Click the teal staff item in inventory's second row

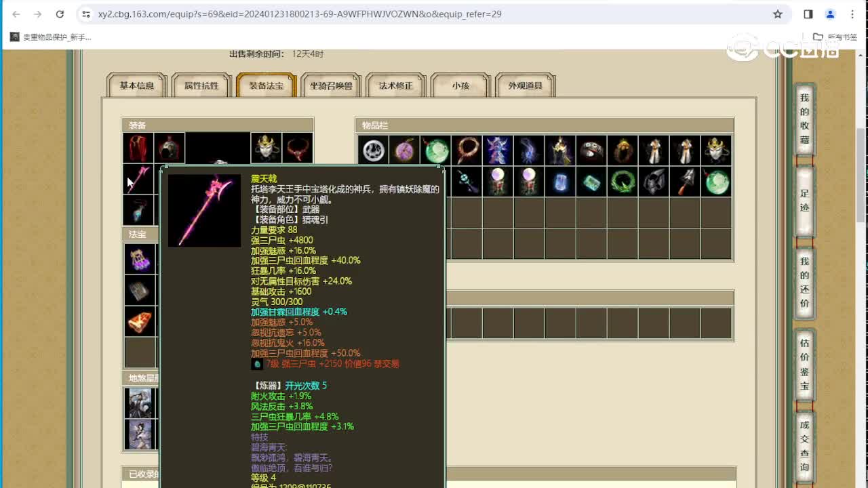click(x=467, y=182)
